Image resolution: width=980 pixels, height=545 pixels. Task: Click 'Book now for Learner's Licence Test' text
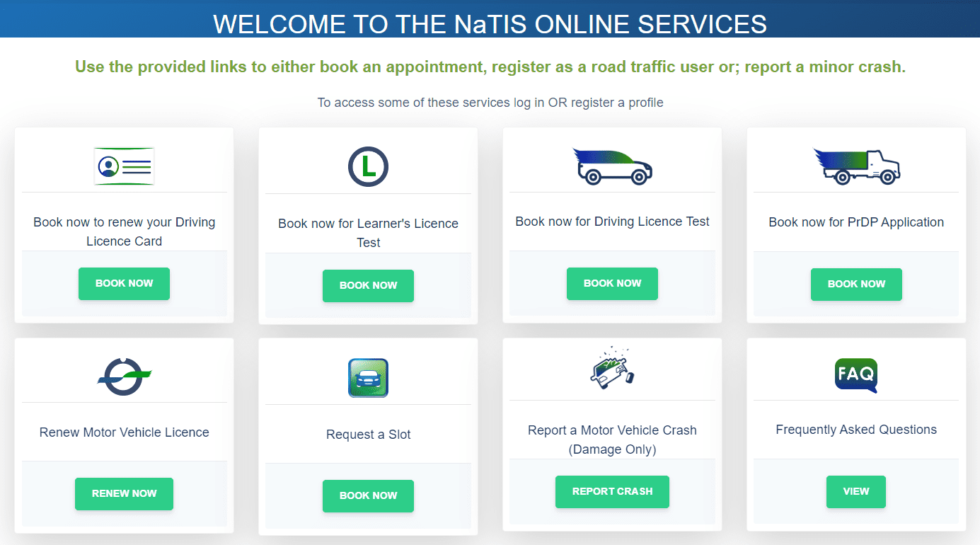[368, 233]
